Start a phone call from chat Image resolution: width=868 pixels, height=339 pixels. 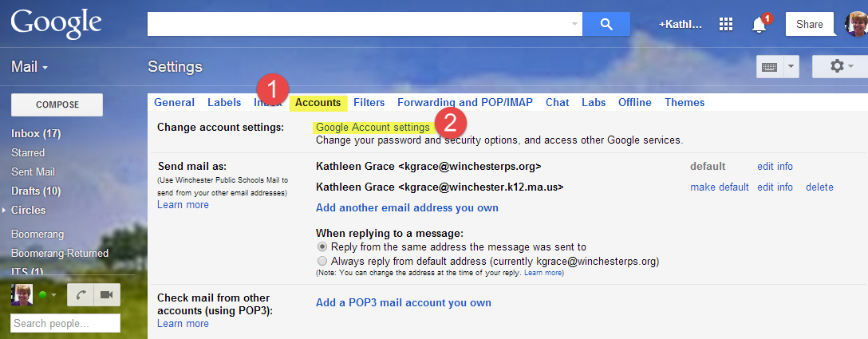[81, 294]
